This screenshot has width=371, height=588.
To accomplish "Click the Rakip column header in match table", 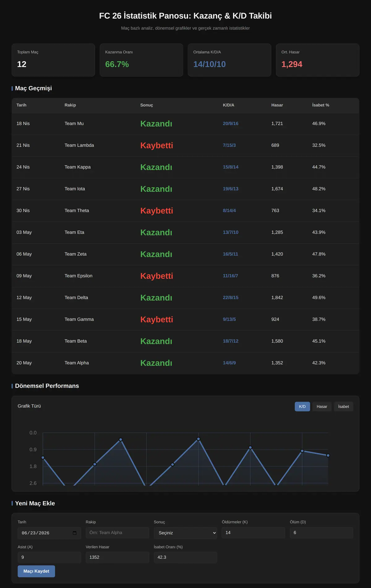I will point(70,105).
